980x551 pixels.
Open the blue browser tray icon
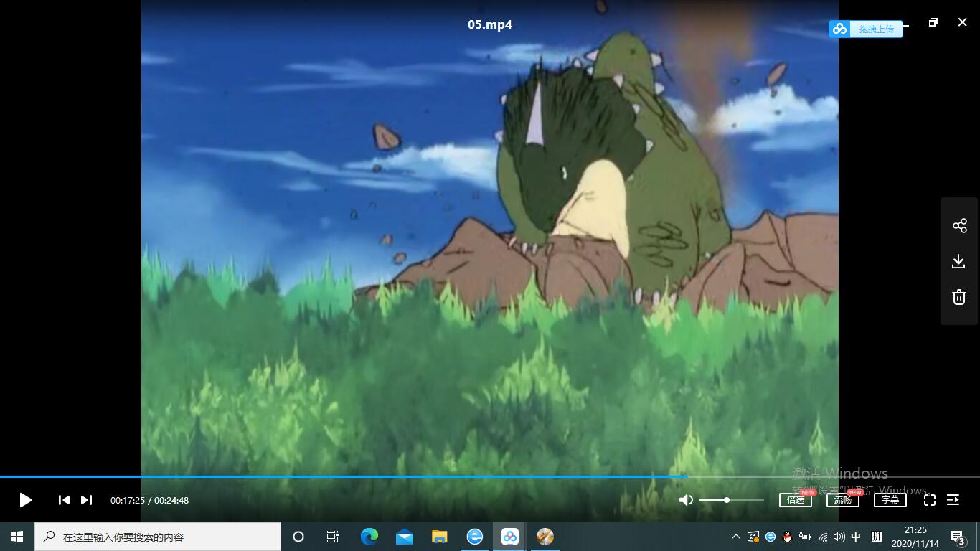(x=771, y=537)
